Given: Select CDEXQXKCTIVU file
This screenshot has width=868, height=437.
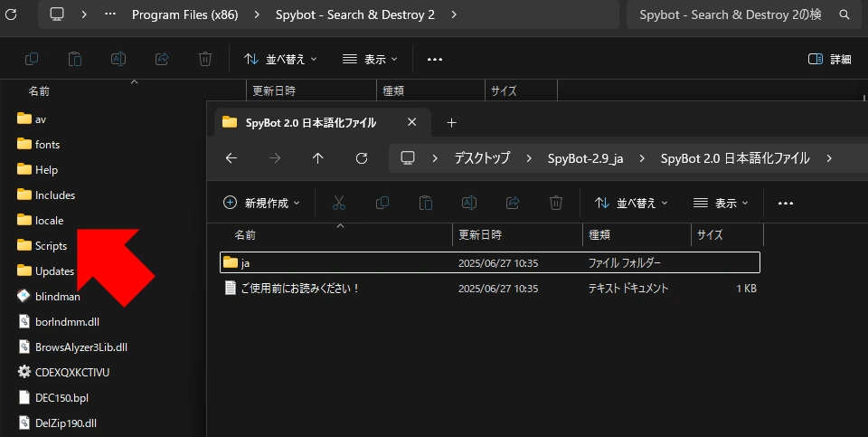Looking at the screenshot, I should point(63,372).
